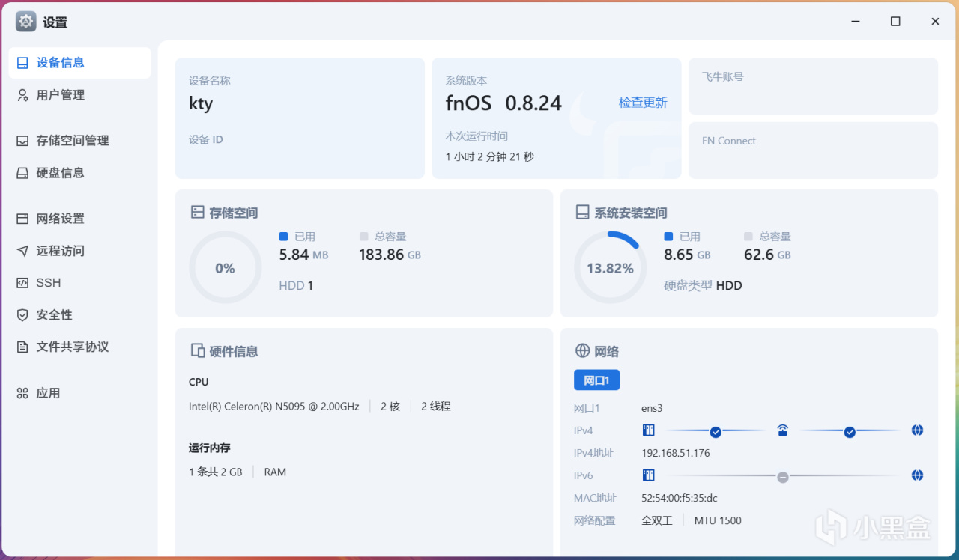The image size is (959, 560).
Task: Minimize the 设置 window
Action: (x=855, y=22)
